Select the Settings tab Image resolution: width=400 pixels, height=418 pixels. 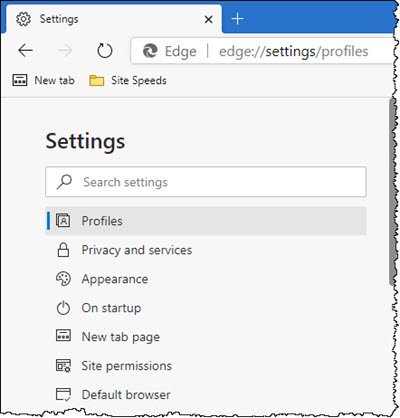click(111, 19)
